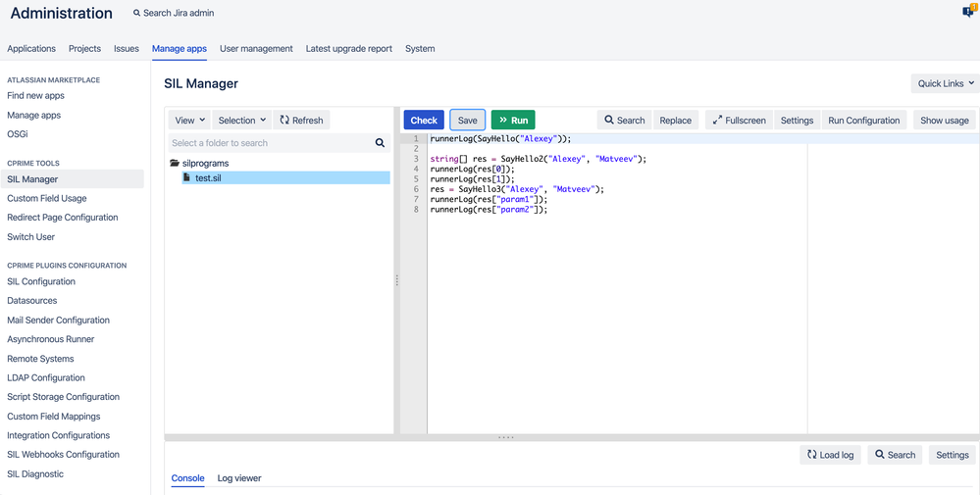Open the User management tab
This screenshot has width=980, height=495.
[256, 48]
